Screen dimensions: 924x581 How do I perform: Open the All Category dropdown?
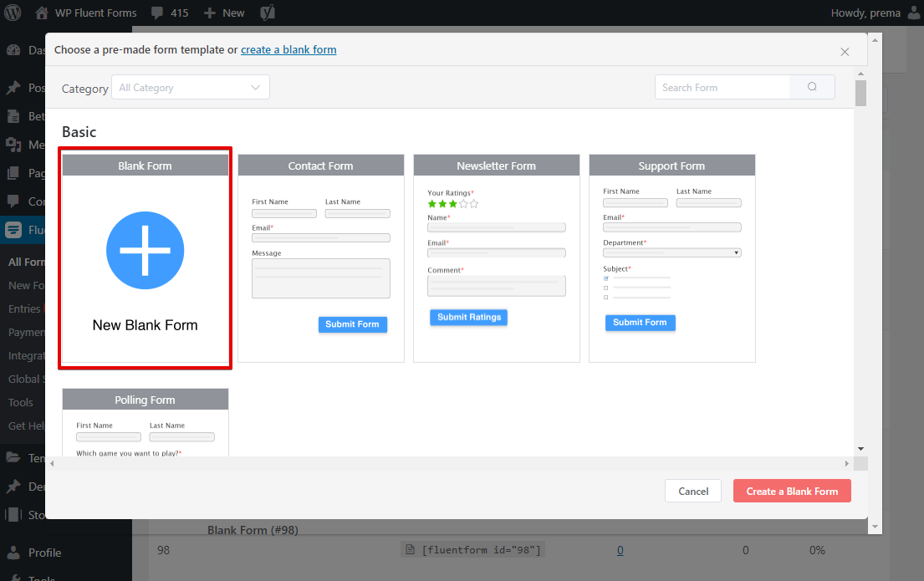(191, 87)
